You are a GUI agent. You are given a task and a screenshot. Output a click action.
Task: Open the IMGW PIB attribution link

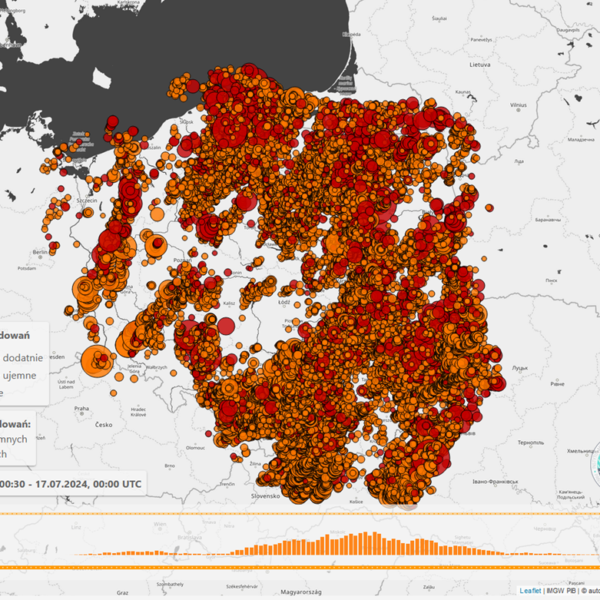[561, 591]
